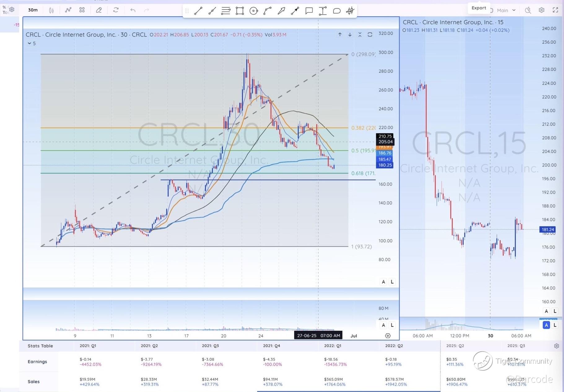Click the 0.382 Fibonacci level label
The image size is (564, 392).
click(363, 128)
